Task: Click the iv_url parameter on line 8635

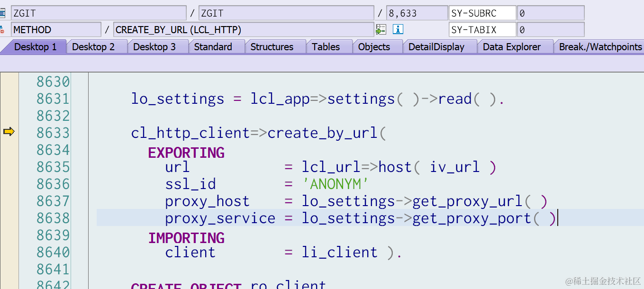Action: [x=455, y=167]
